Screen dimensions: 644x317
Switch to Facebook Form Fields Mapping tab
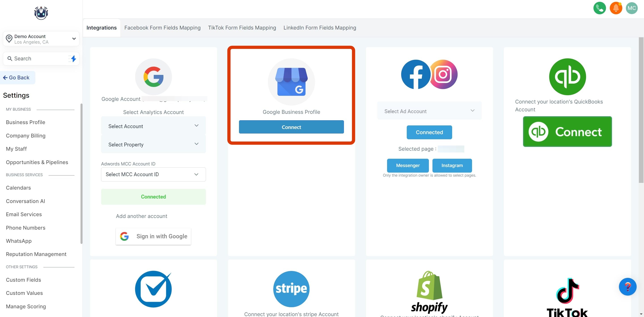pos(162,28)
